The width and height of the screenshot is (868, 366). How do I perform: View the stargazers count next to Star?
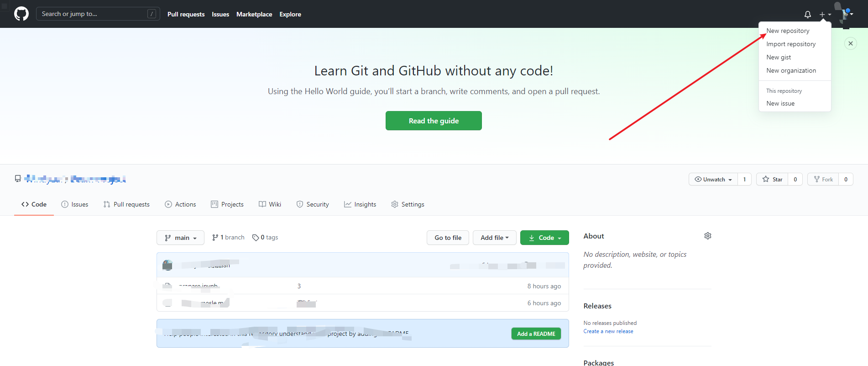795,179
